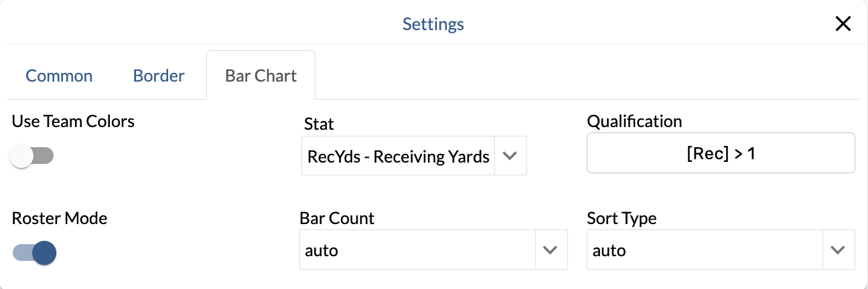
Task: Click the Roster Mode label
Action: (x=60, y=217)
